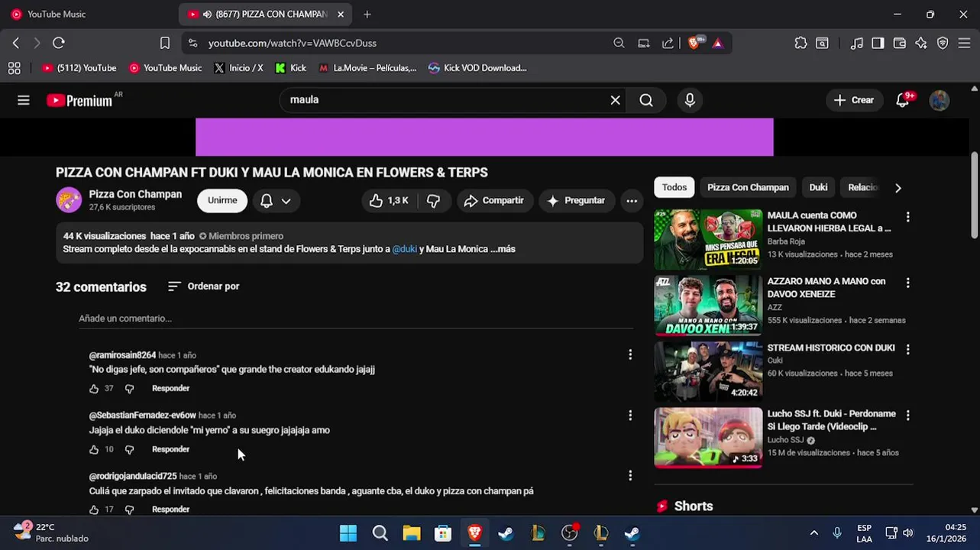Show hidden system tray icons chevron
This screenshot has height=550, width=980.
(814, 532)
